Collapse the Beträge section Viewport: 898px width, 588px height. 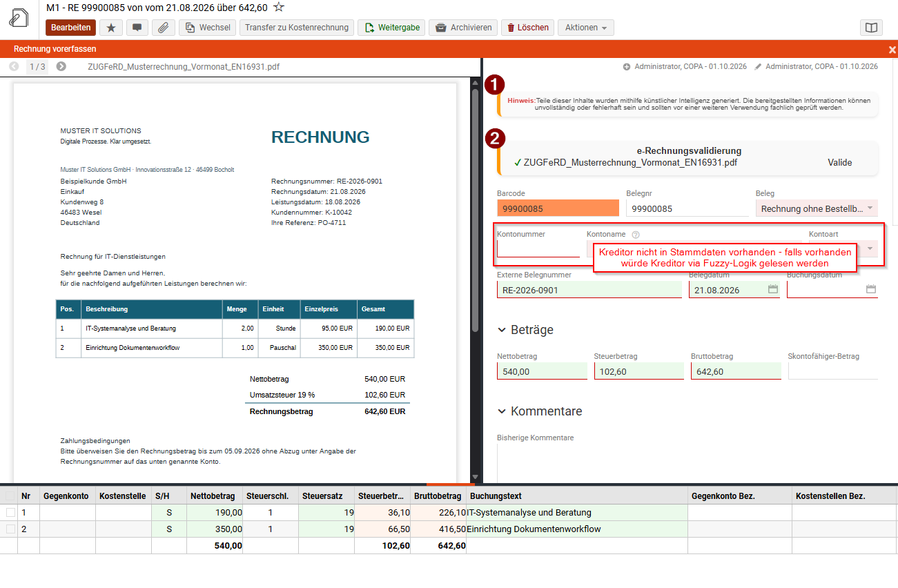tap(502, 330)
